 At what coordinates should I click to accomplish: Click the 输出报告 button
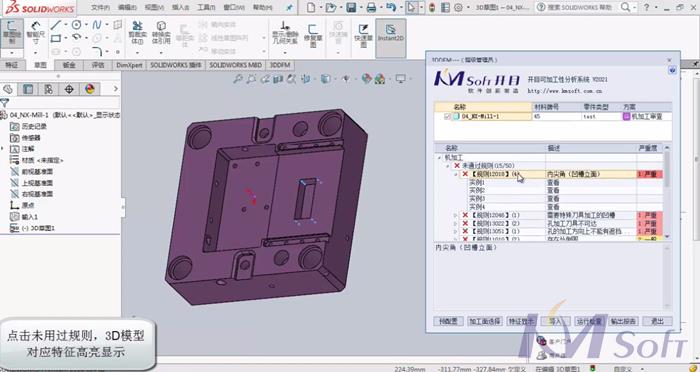pyautogui.click(x=624, y=321)
